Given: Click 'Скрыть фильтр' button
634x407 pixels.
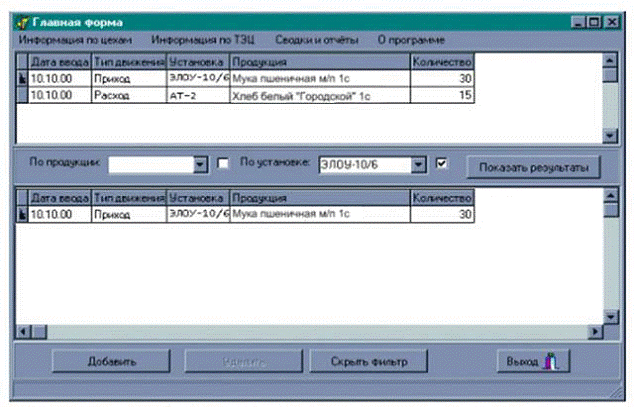Looking at the screenshot, I should [366, 360].
